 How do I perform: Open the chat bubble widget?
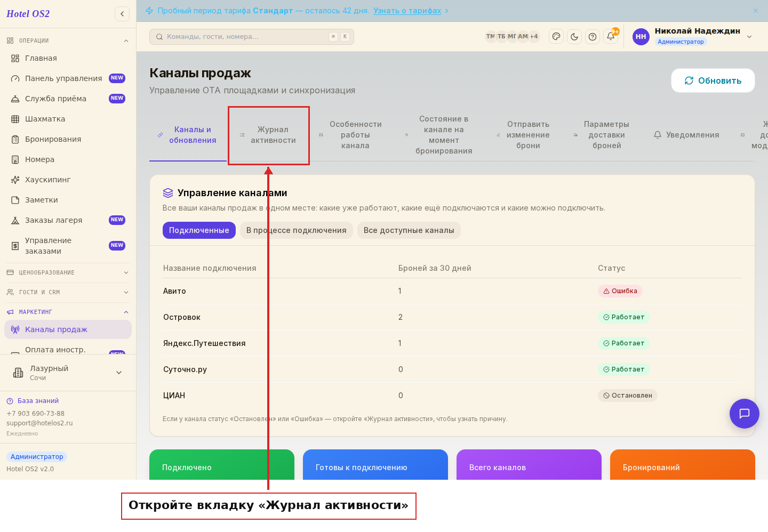pyautogui.click(x=745, y=414)
